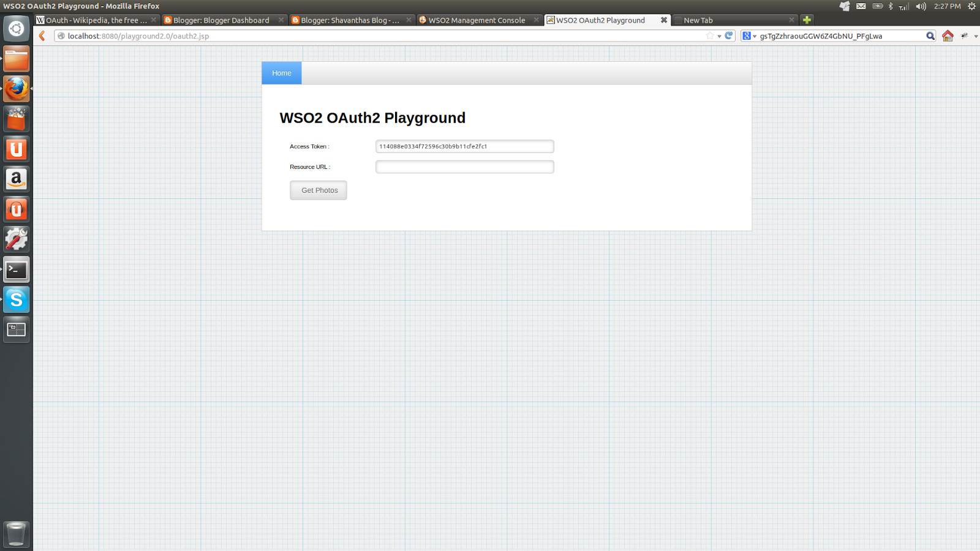Screen dimensions: 980x551
Task: Go to Firefox home page icon
Action: pyautogui.click(x=948, y=36)
